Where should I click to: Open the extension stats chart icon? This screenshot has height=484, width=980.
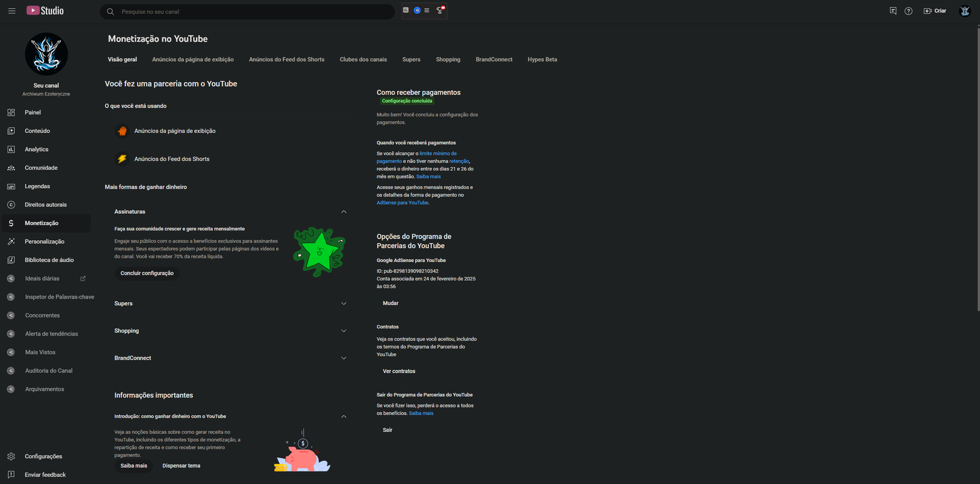point(406,10)
